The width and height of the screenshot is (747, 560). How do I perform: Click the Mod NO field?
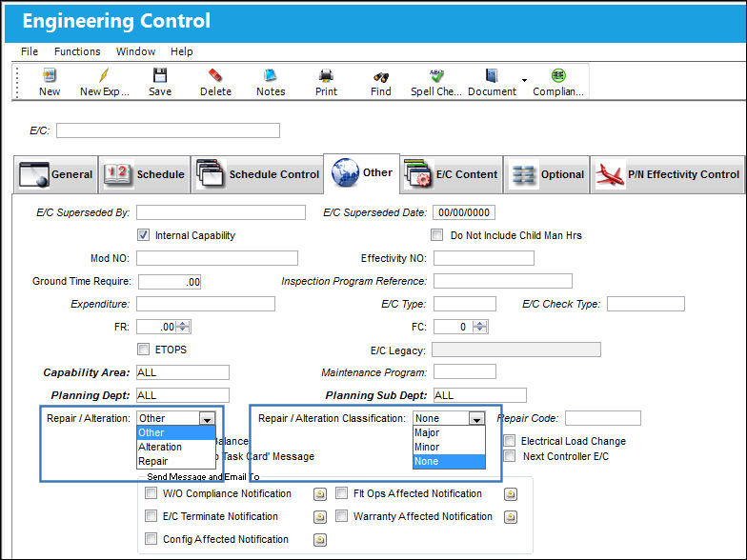pos(217,258)
